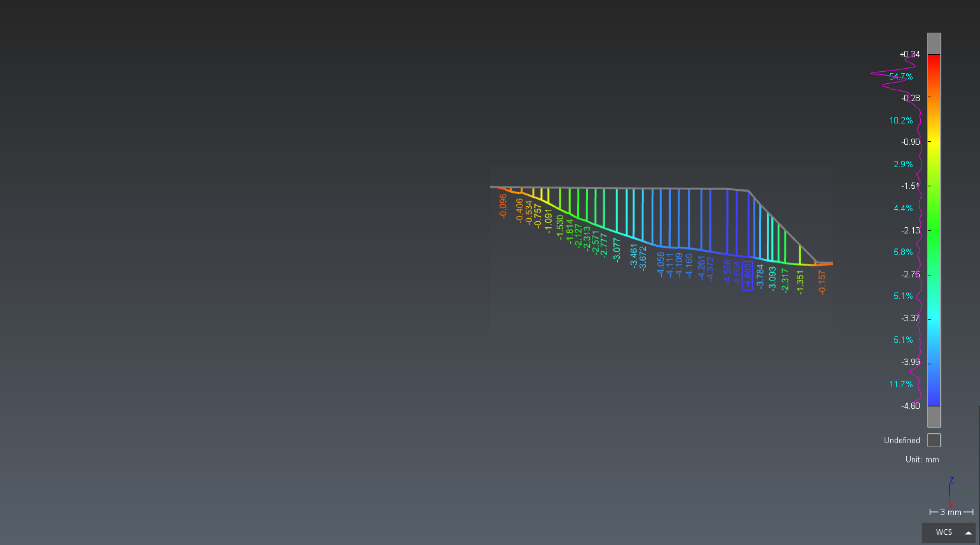Click the lower gray color bar cap

934,416
